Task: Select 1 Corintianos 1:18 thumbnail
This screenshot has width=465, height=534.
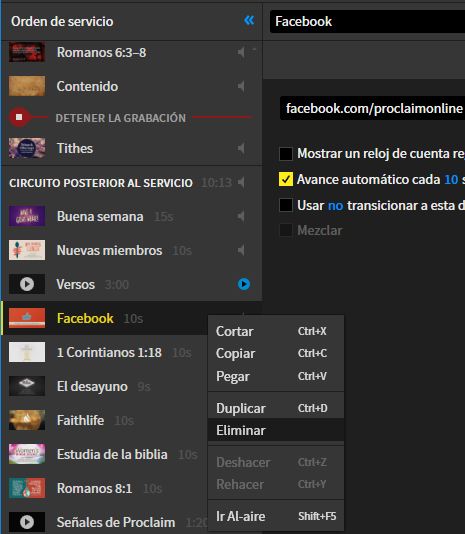Action: pos(27,352)
